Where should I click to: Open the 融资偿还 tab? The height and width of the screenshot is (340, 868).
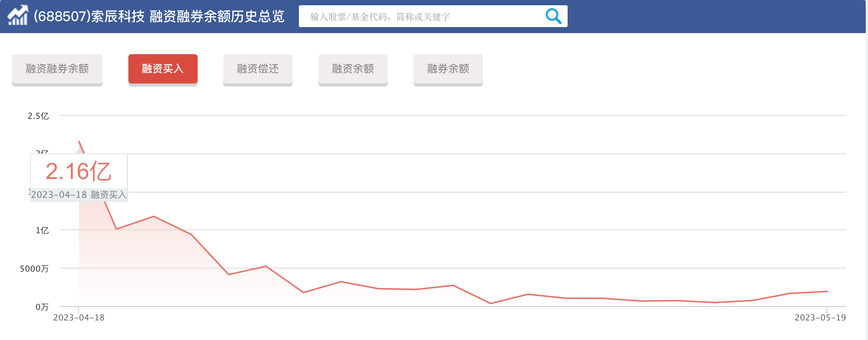tap(257, 69)
